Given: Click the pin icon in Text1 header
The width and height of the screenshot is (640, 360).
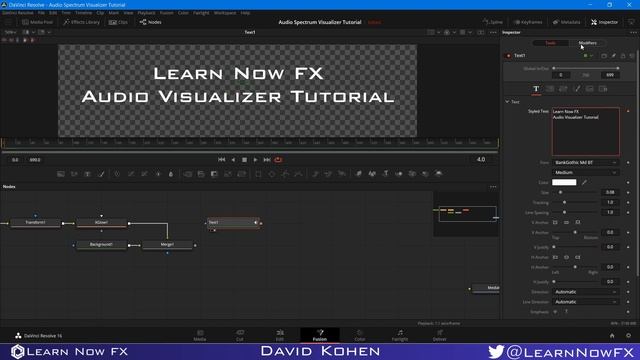Looking at the screenshot, I should (613, 56).
